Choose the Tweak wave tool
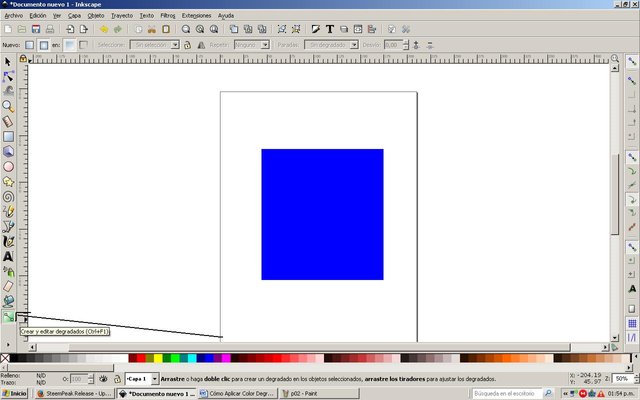Viewport: 640px width, 400px height. click(8, 91)
